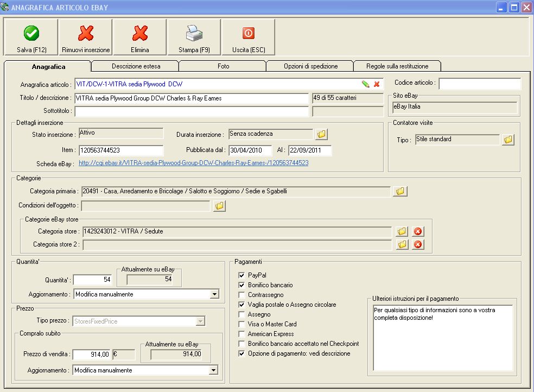The height and width of the screenshot is (392, 534).
Task: Click the Pubblicata dal date field
Action: point(250,150)
